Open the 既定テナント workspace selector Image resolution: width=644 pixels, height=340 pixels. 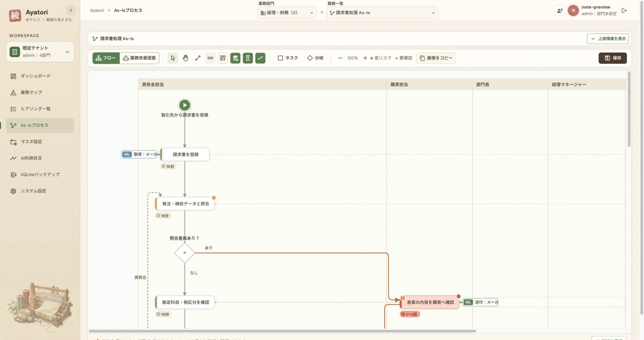coord(40,52)
